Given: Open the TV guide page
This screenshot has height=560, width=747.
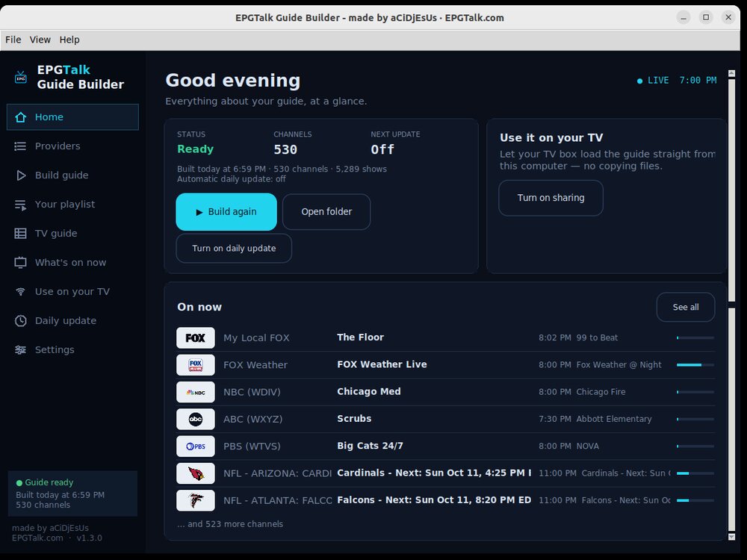Looking at the screenshot, I should coord(72,233).
